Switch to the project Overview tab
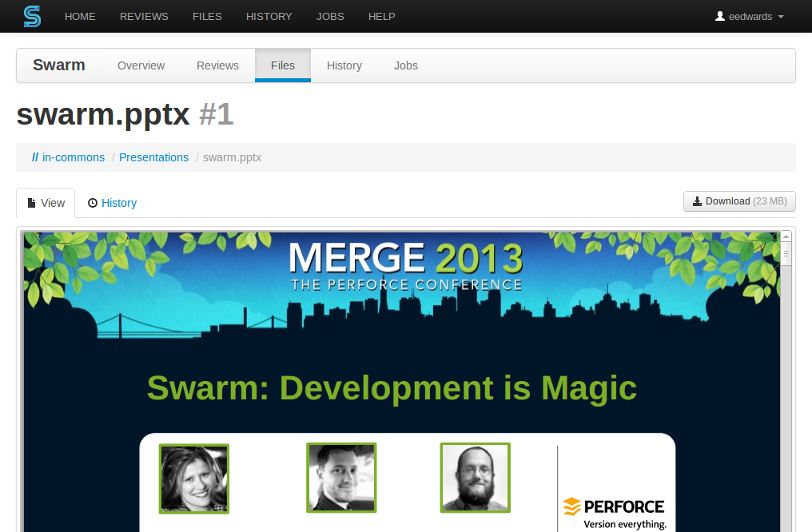This screenshot has height=532, width=812. click(141, 66)
